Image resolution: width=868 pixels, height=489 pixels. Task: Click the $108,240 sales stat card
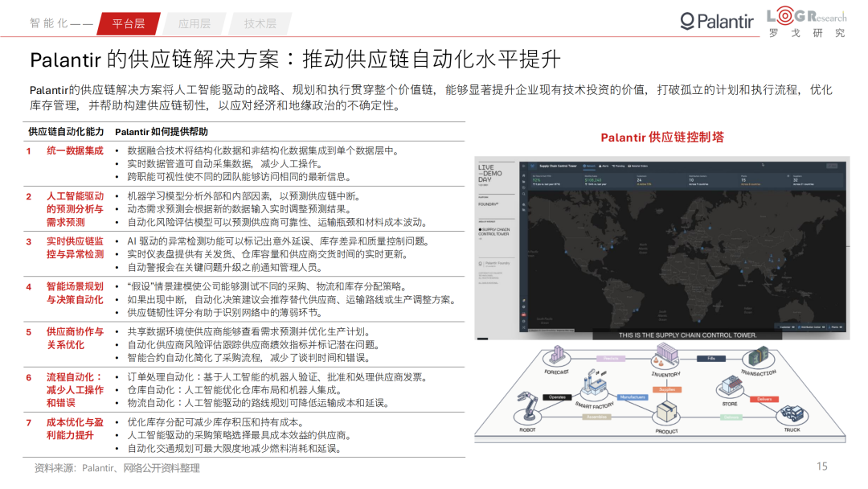point(608,180)
